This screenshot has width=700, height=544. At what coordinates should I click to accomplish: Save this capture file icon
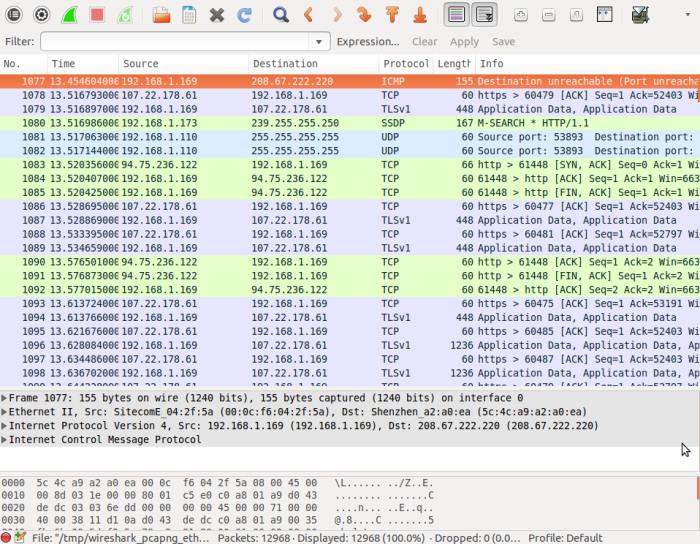189,15
